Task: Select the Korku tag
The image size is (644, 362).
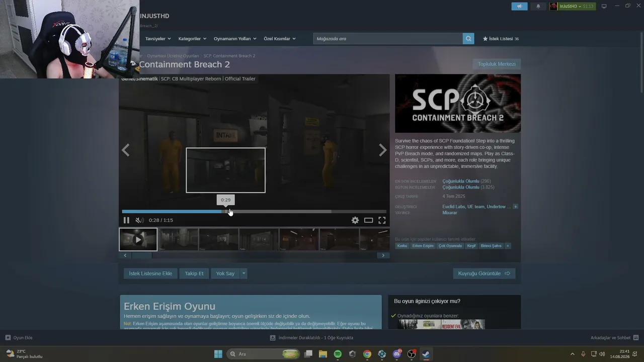Action: [402, 246]
